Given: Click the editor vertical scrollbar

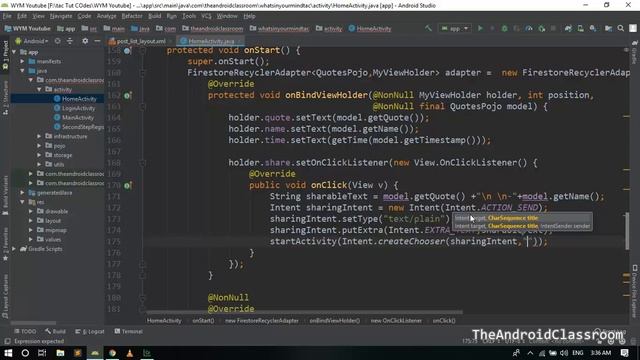Looking at the screenshot, I should tap(627, 231).
